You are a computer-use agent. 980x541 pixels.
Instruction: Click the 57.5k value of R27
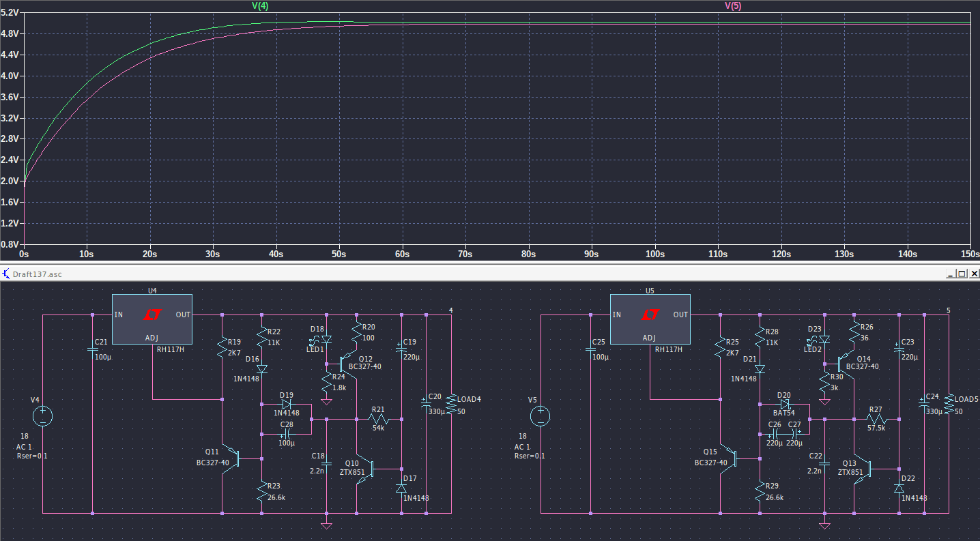876,428
